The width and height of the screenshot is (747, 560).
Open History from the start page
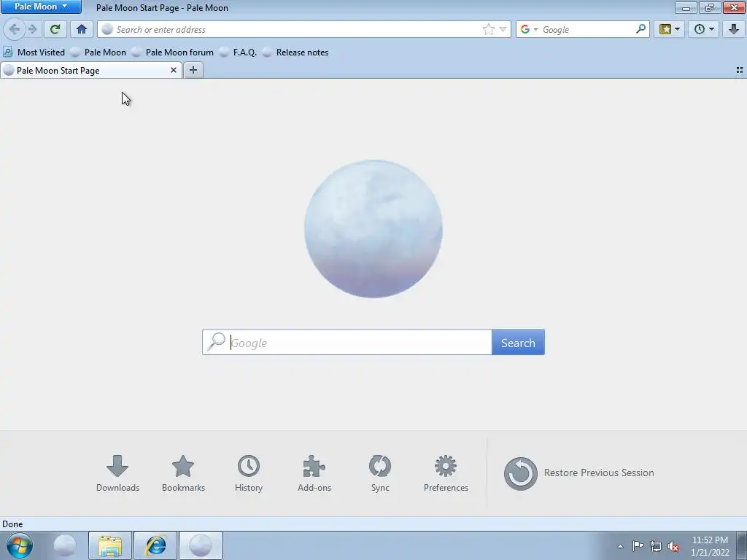[249, 473]
